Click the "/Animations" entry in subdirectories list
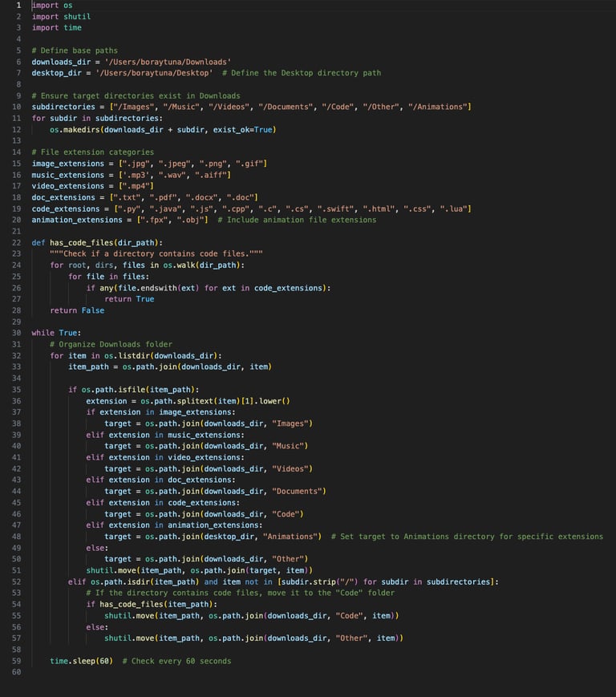This screenshot has height=697, width=616. tap(437, 107)
